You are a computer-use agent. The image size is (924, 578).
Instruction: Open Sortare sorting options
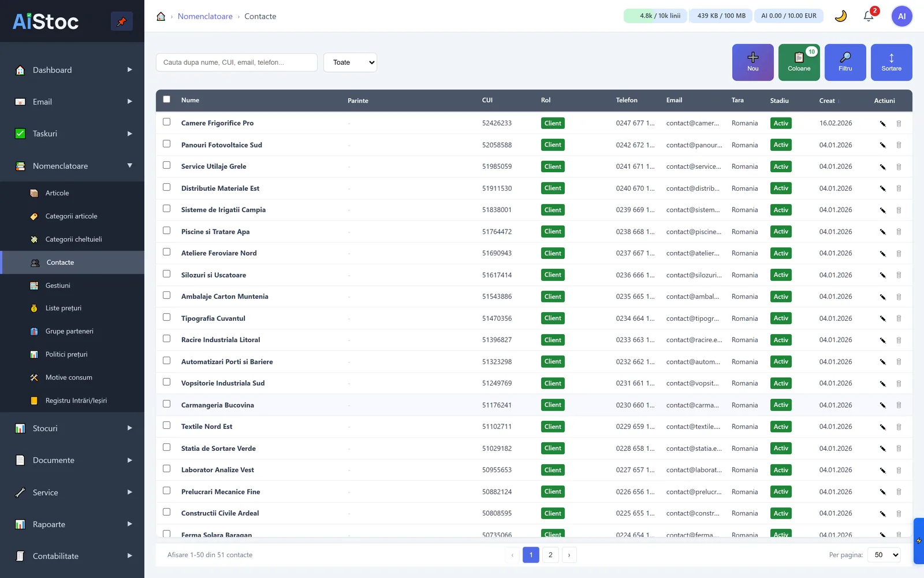pos(892,62)
